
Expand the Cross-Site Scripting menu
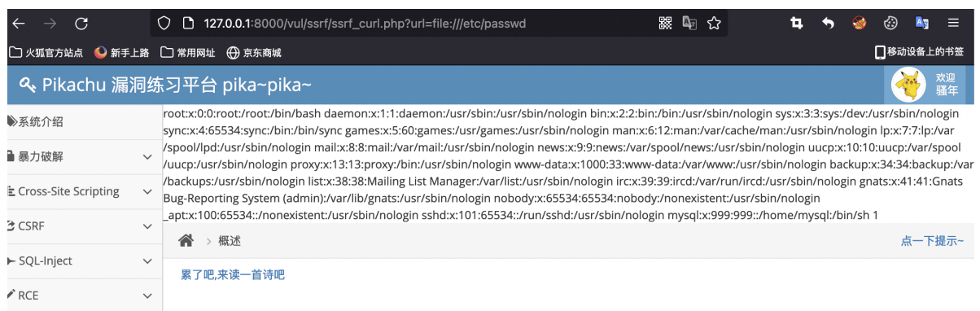[x=81, y=191]
